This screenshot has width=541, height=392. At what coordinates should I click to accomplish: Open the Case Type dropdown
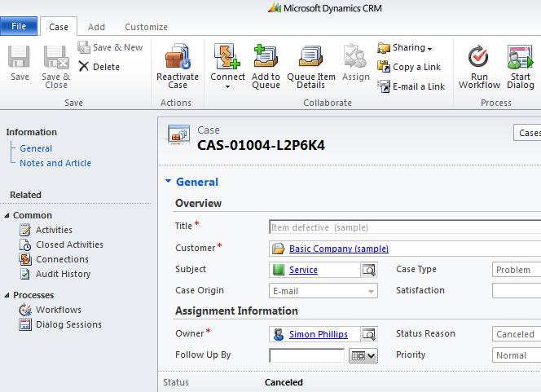click(517, 270)
